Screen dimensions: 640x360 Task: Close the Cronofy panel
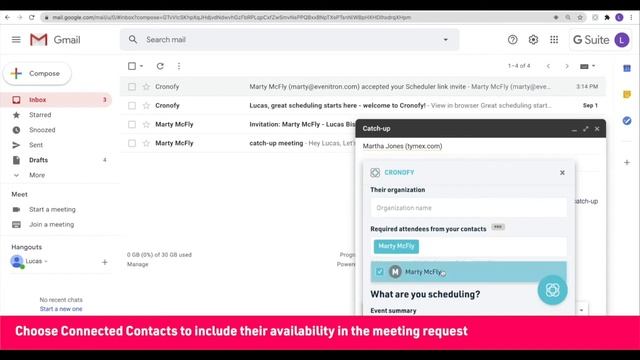(562, 173)
